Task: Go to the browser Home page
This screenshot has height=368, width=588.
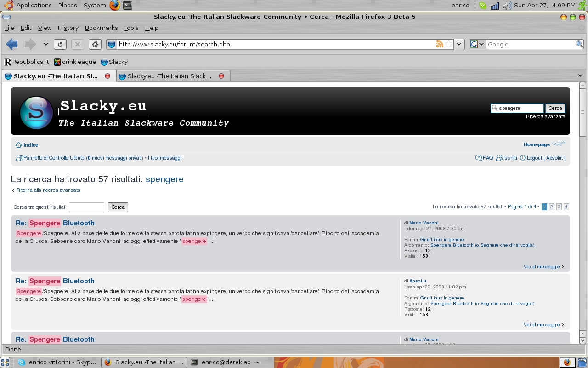Action: (95, 44)
